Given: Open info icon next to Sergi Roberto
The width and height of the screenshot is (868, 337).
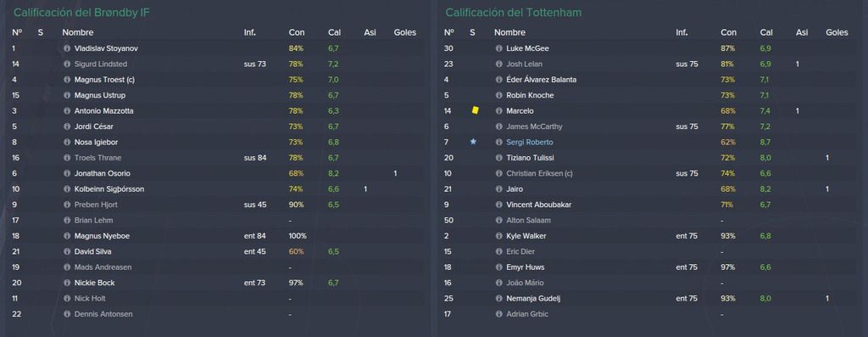Looking at the screenshot, I should pyautogui.click(x=498, y=143).
